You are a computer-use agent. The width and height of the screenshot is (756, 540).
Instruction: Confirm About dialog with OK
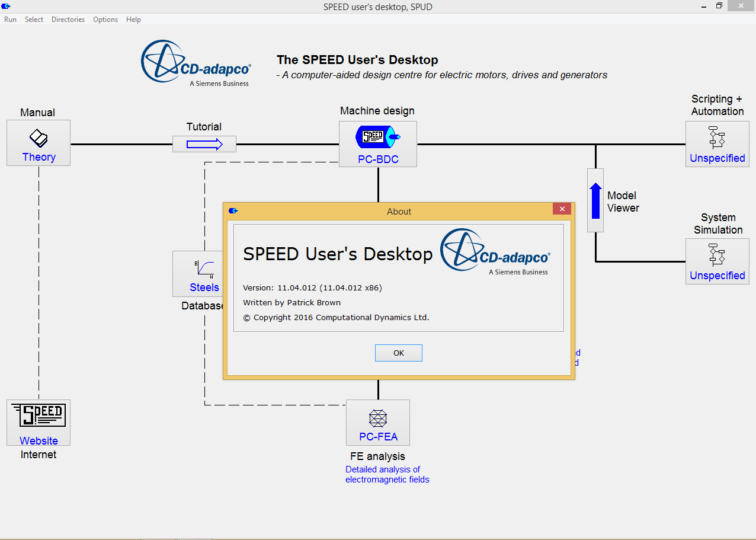coord(399,353)
